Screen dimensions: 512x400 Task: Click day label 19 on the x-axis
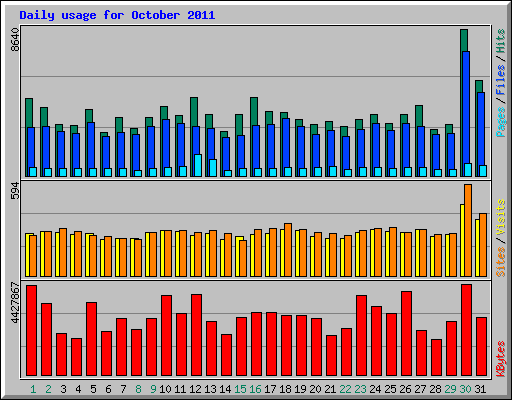tap(300, 389)
